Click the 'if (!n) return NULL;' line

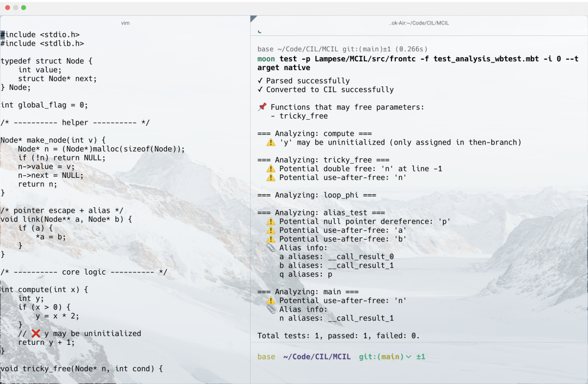pos(62,158)
